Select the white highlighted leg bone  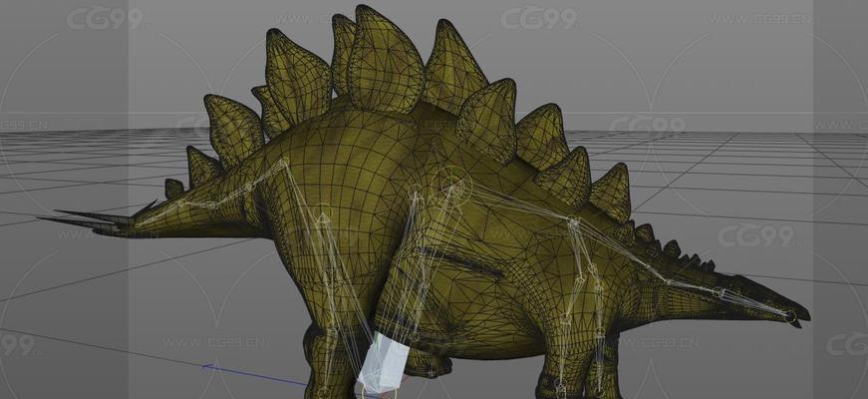coord(384,363)
